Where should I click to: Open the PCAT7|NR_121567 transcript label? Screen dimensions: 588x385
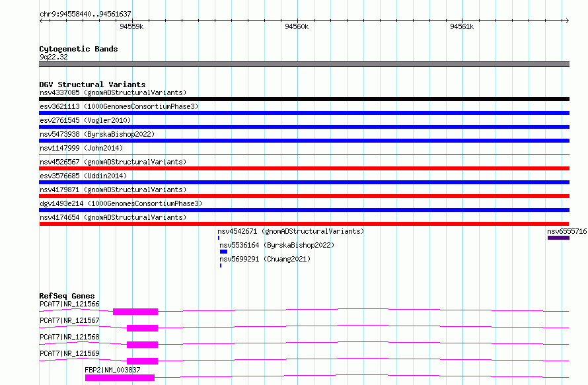point(69,320)
